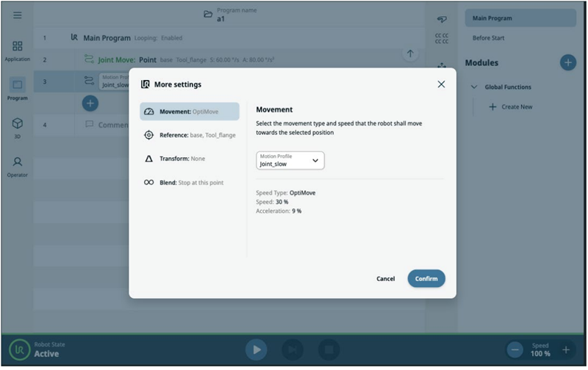Viewport: 588px width, 370px height.
Task: Open the Application sidebar icon
Action: 17,50
